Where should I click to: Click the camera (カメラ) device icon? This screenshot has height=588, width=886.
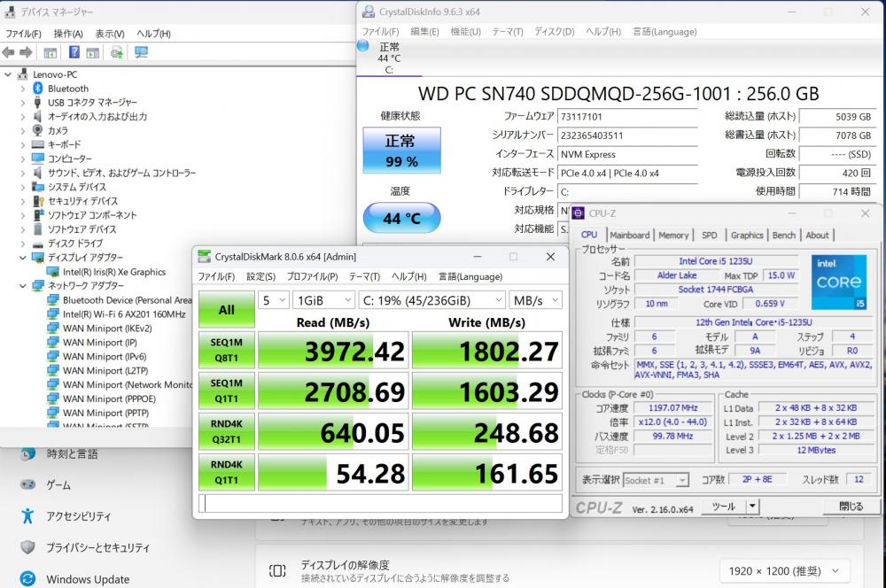[37, 130]
